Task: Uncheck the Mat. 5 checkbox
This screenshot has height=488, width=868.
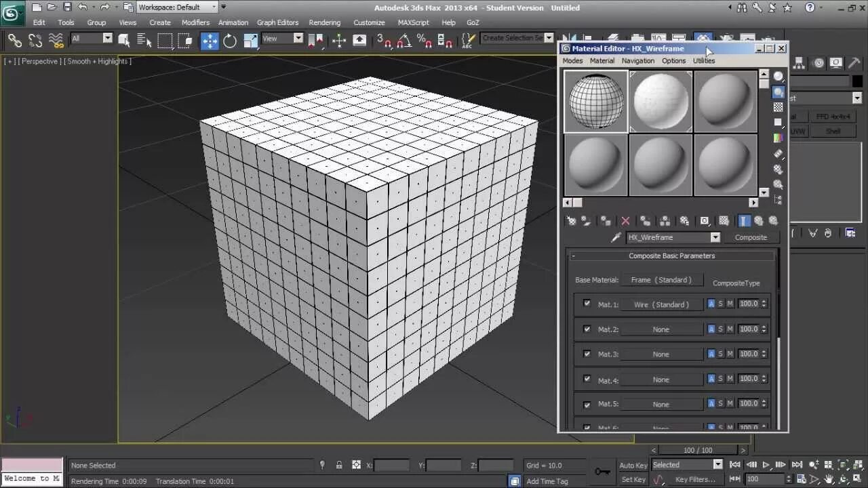Action: [587, 404]
